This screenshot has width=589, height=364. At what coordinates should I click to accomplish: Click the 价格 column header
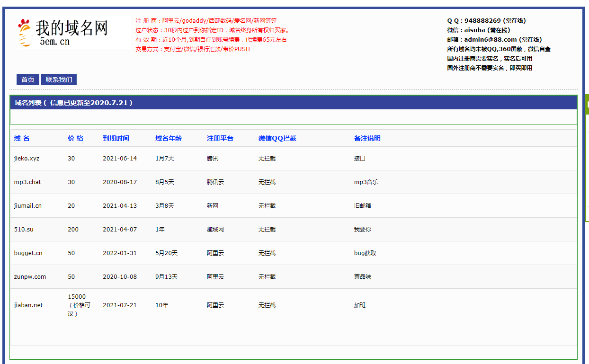pos(75,138)
